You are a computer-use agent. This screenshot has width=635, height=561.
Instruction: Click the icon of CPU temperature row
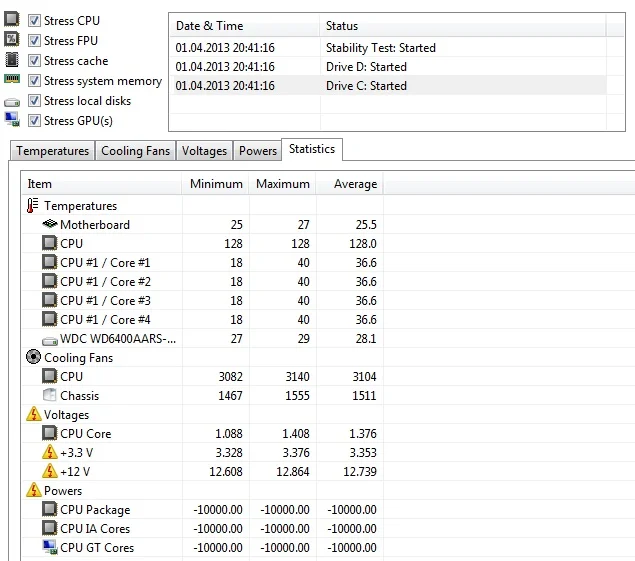click(x=49, y=243)
